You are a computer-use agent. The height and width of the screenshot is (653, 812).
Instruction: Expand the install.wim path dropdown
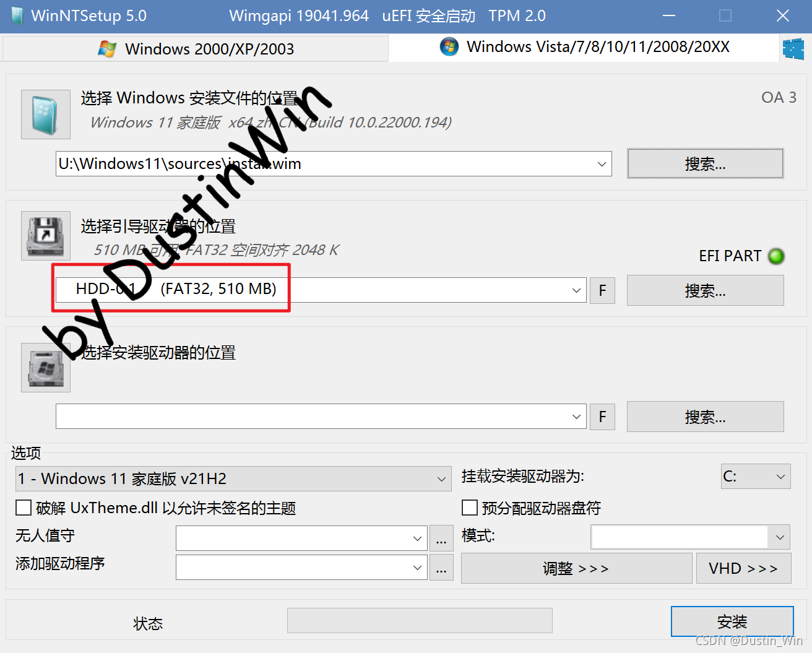point(602,164)
